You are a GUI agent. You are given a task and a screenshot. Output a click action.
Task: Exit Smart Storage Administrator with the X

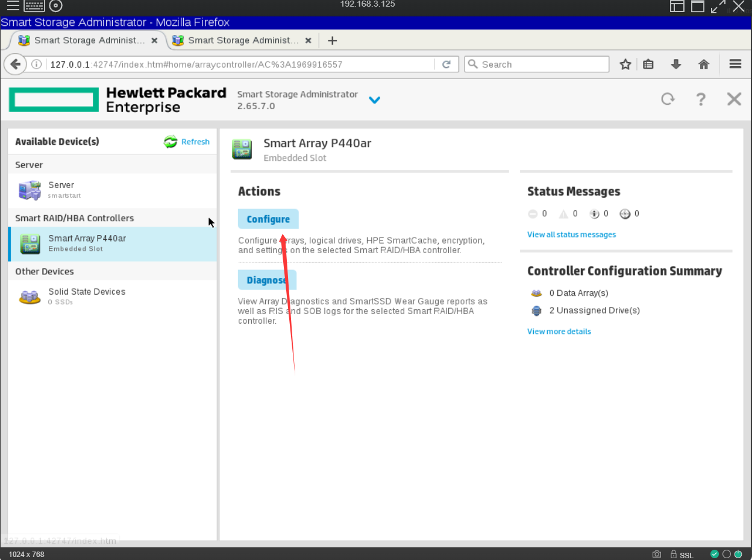coord(734,99)
